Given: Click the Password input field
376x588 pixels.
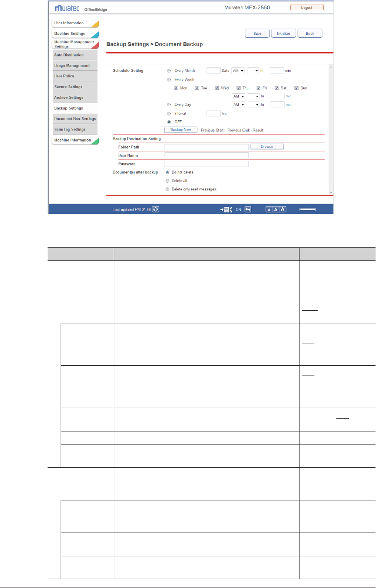Looking at the screenshot, I should (206, 164).
